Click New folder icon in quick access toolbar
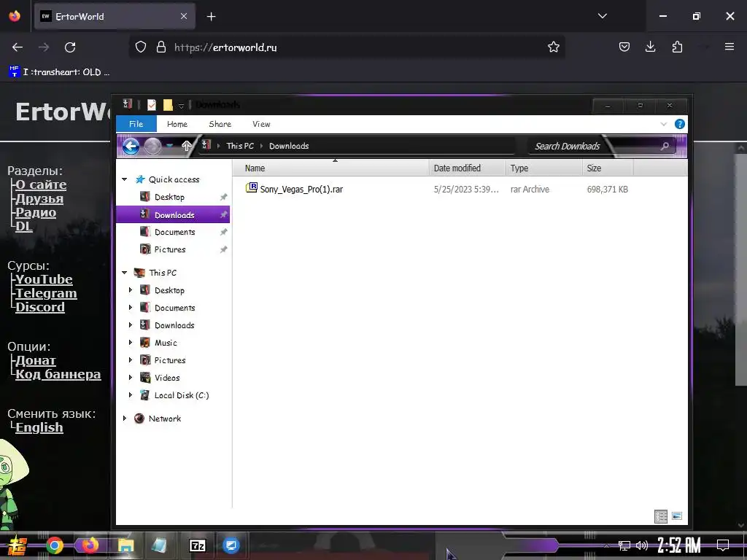Image resolution: width=747 pixels, height=560 pixels. click(x=168, y=105)
